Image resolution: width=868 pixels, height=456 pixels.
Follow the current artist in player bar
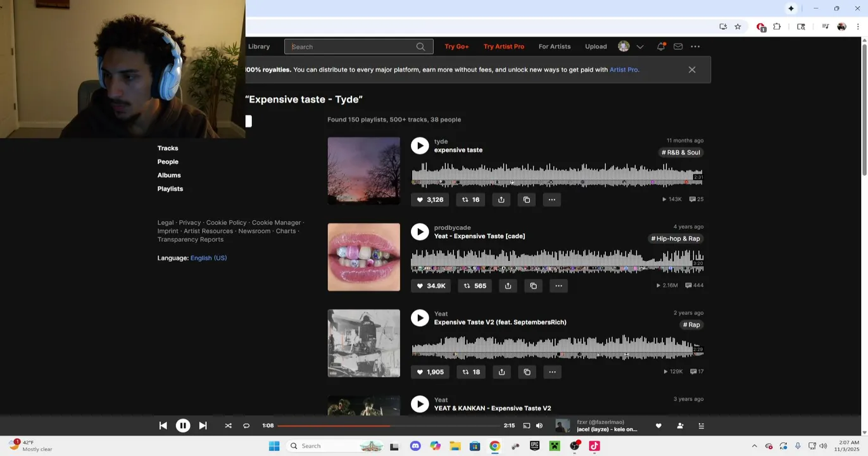pyautogui.click(x=680, y=426)
